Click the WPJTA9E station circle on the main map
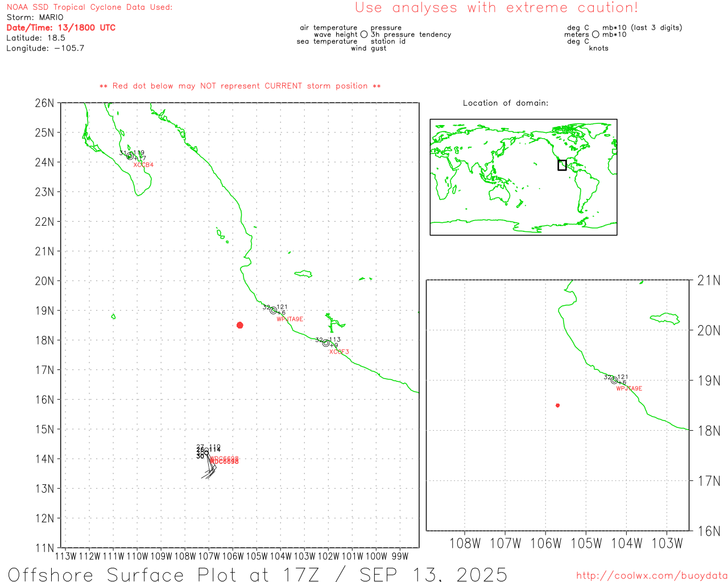728x582 pixels. click(x=274, y=310)
